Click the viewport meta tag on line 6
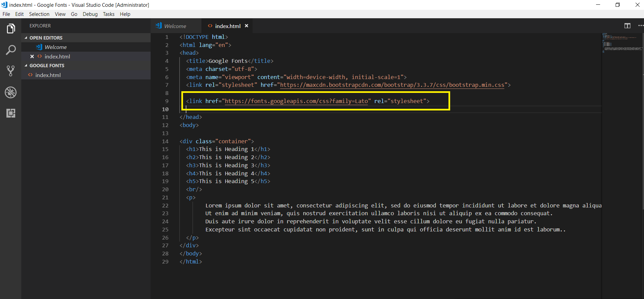The image size is (644, 299). pyautogui.click(x=296, y=77)
